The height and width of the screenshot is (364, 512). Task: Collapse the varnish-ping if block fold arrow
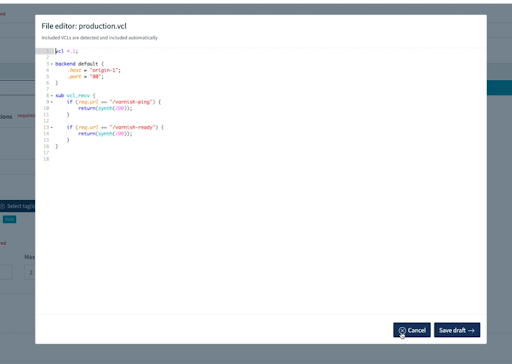click(x=52, y=102)
